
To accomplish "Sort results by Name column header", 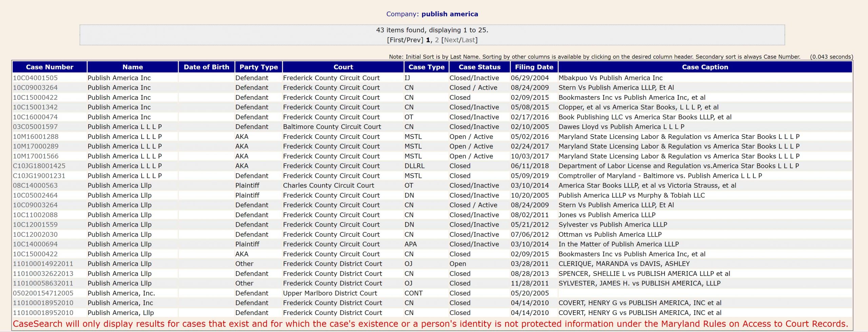I will coord(133,67).
